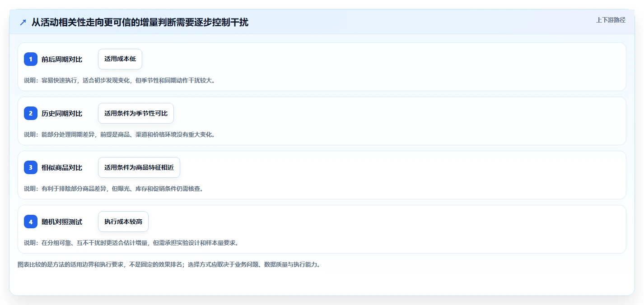
Task: Click the 前后周期对比 step title
Action: point(62,59)
